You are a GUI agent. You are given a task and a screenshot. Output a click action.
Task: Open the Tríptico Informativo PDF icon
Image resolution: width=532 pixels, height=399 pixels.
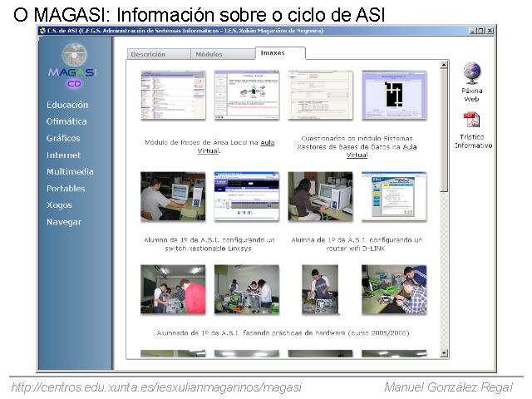pos(471,121)
